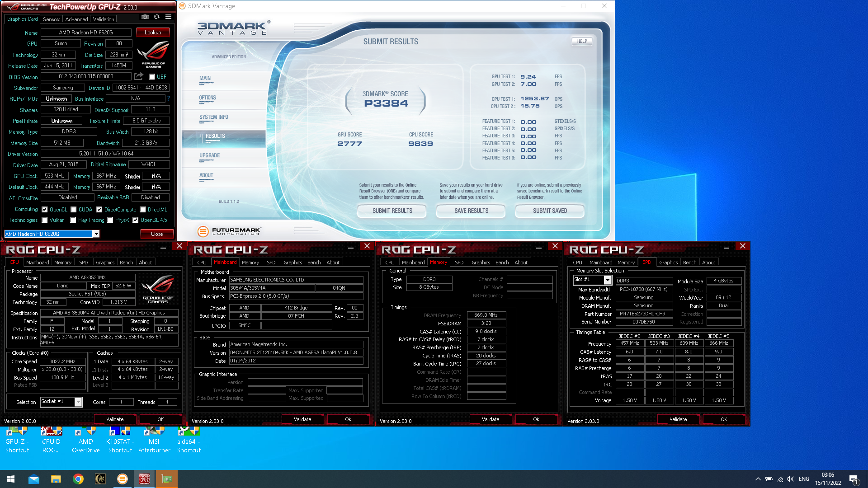Click Validate in the CPU-Z SPD window
868x488 pixels.
click(678, 419)
